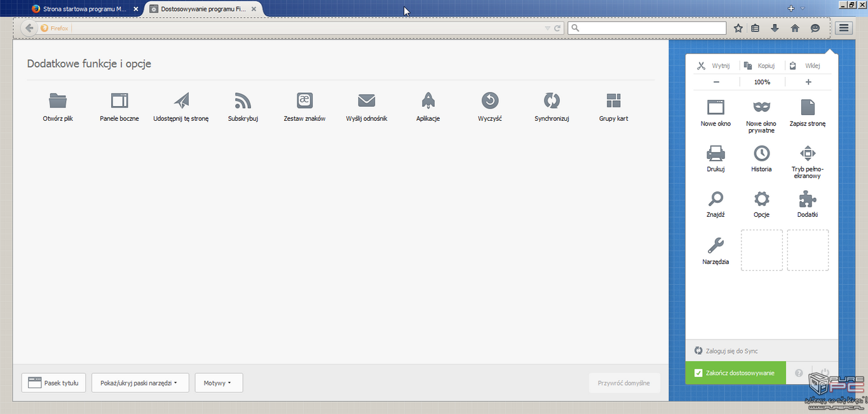
Task: Select the Grupy kart icon
Action: coord(613,100)
